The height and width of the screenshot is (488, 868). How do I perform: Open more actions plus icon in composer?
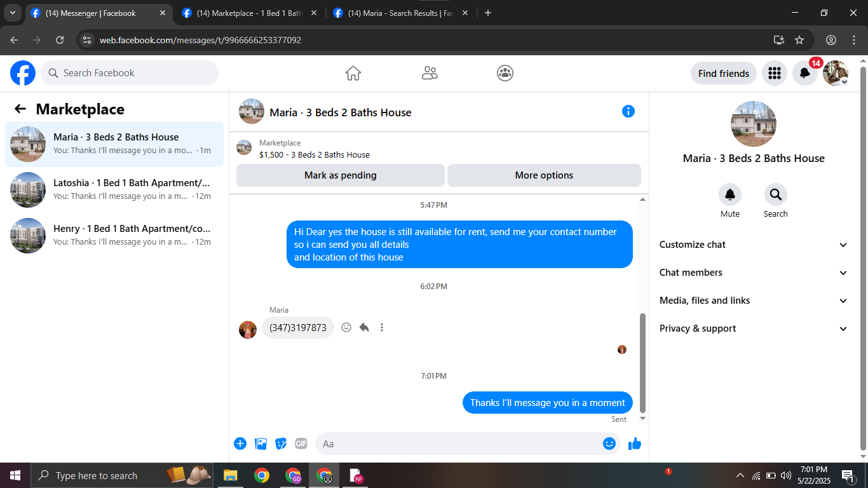coord(240,444)
